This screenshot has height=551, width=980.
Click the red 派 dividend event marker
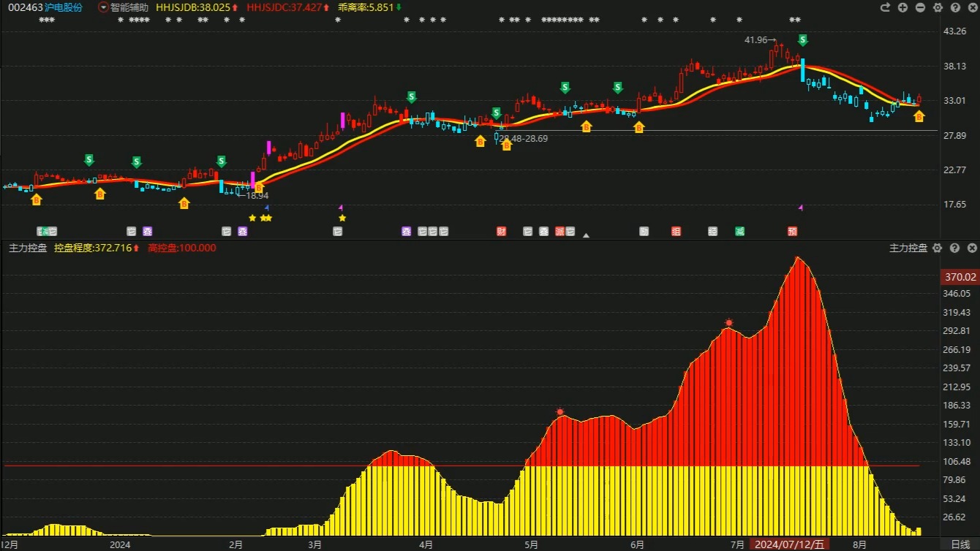(x=560, y=232)
